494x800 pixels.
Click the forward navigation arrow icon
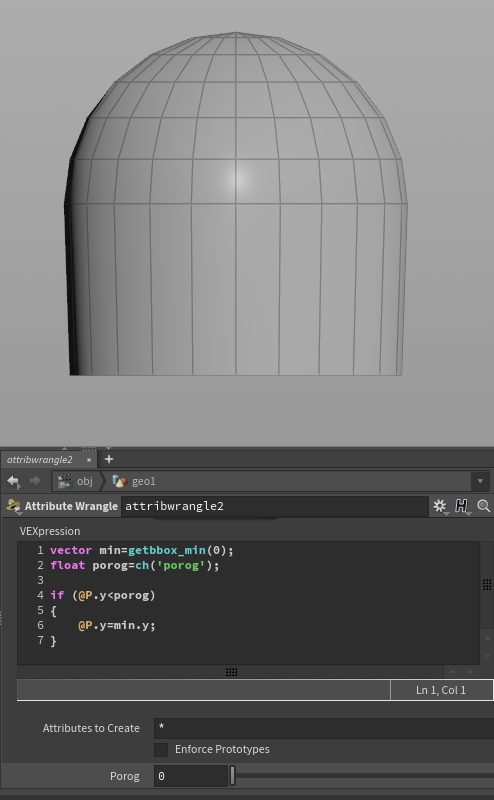[x=35, y=481]
